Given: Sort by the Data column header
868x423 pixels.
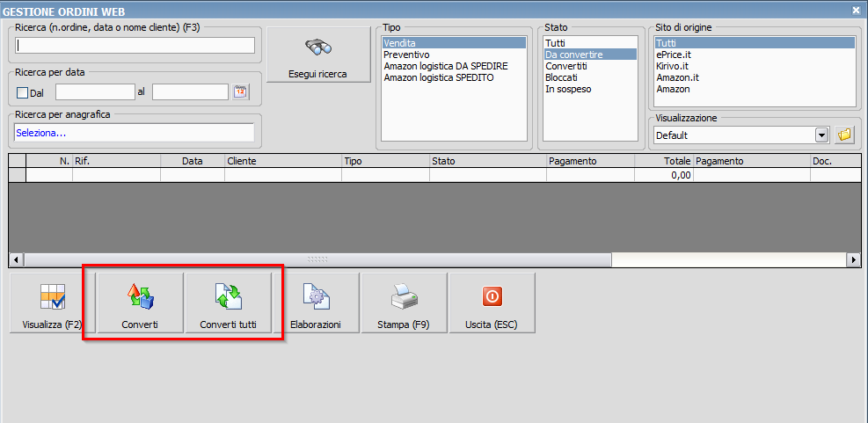Looking at the screenshot, I should point(193,161).
